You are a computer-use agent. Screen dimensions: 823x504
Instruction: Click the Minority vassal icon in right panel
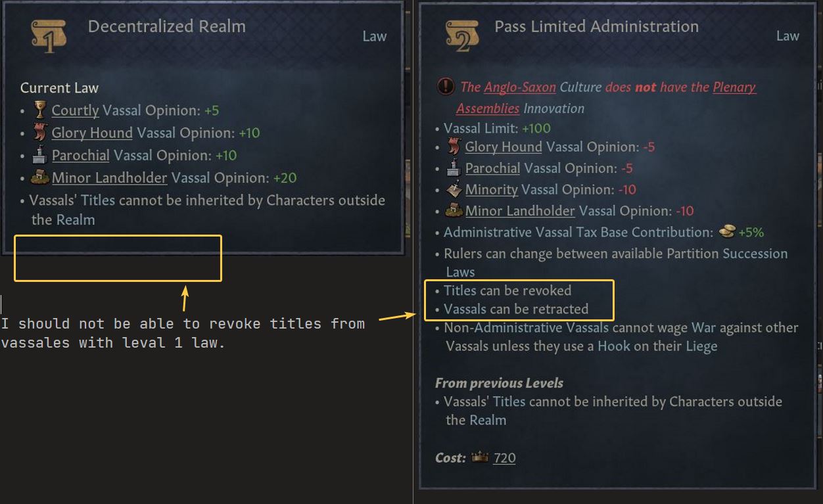click(x=454, y=189)
